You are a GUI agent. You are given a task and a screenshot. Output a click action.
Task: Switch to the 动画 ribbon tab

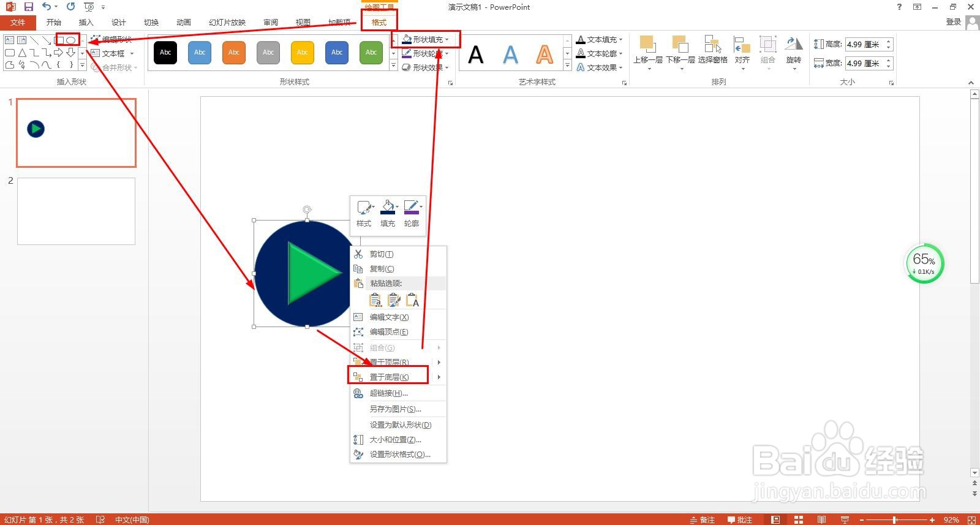point(184,22)
